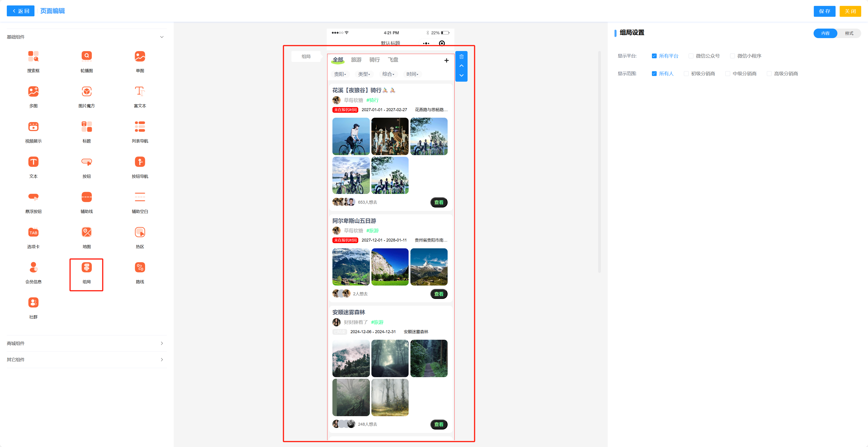868x447 pixels.
Task: Add the 组局 component icon
Action: pos(87,267)
